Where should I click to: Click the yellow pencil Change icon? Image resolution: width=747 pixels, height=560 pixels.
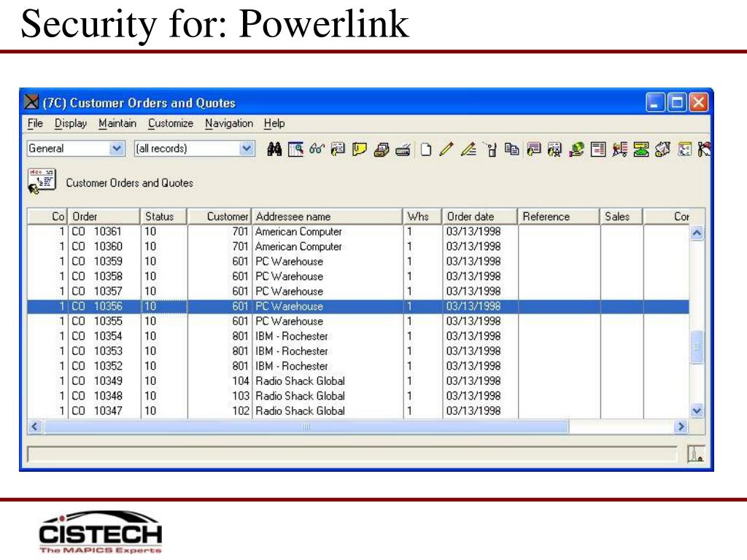coord(446,149)
